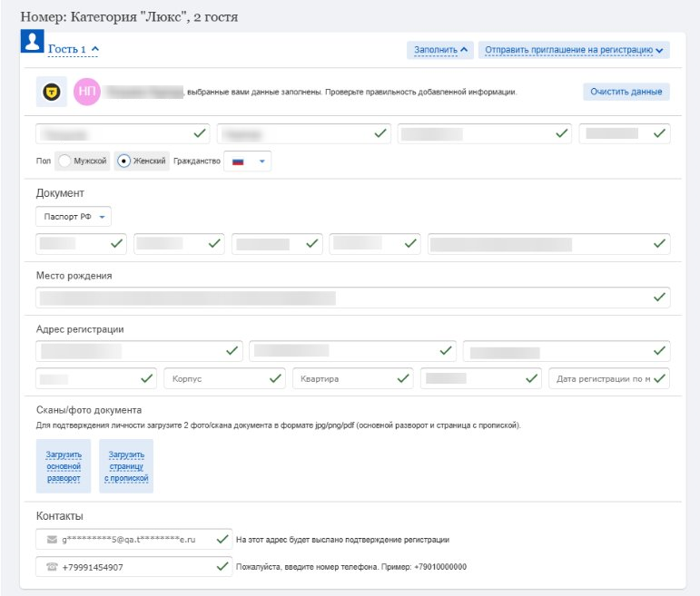Viewport: 700px width, 596px height.
Task: Click the pink НП avatar icon
Action: pos(87,92)
